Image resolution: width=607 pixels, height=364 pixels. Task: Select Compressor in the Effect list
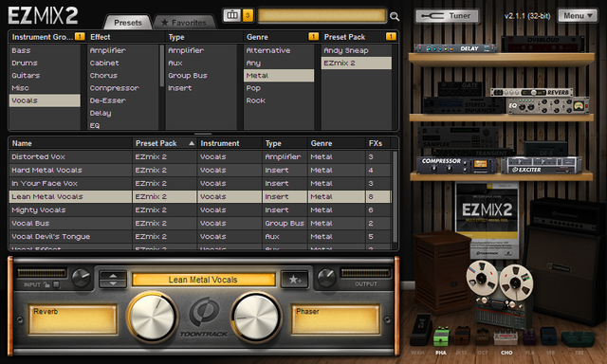tap(123, 88)
